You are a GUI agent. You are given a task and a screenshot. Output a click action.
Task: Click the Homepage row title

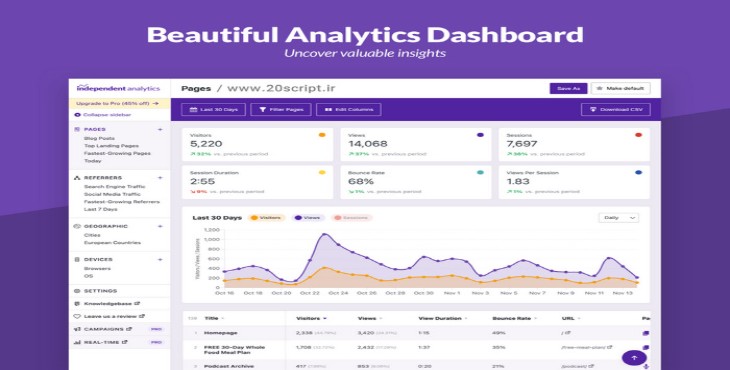point(221,333)
